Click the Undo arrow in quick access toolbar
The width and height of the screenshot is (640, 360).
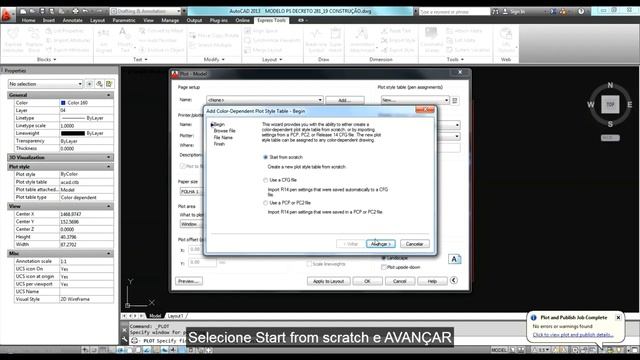tap(85, 11)
